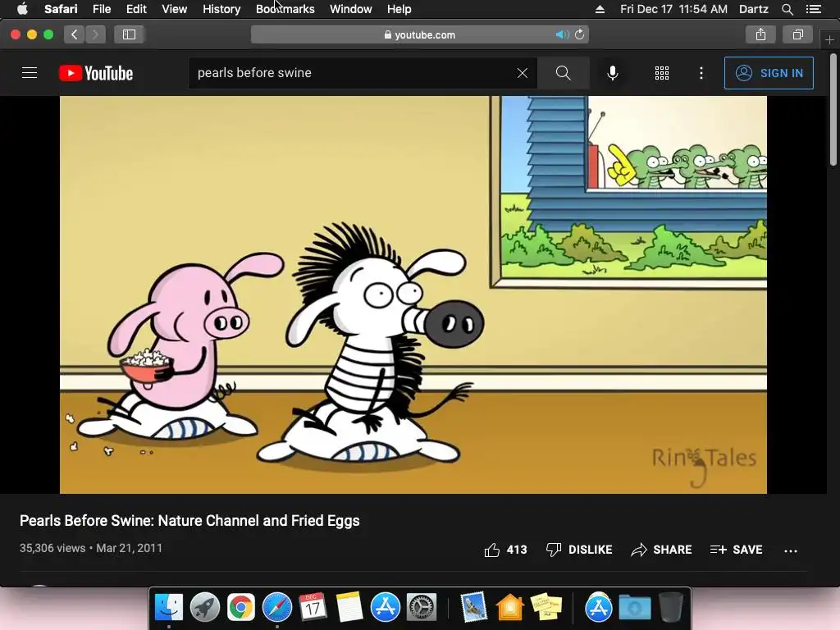Open Trash in the Dock
This screenshot has height=630, width=840.
click(x=671, y=607)
